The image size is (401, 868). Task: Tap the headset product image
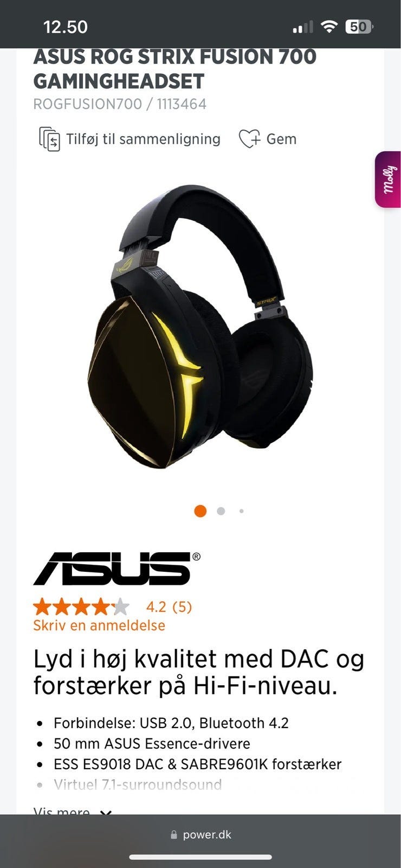(200, 327)
